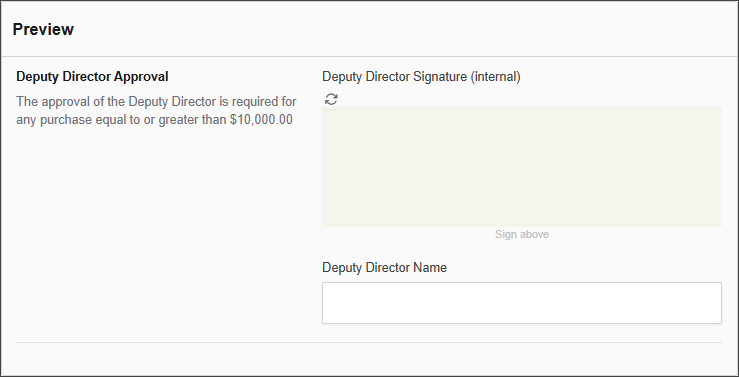Click the 'Sign above' caption text
This screenshot has height=377, width=739.
click(522, 234)
